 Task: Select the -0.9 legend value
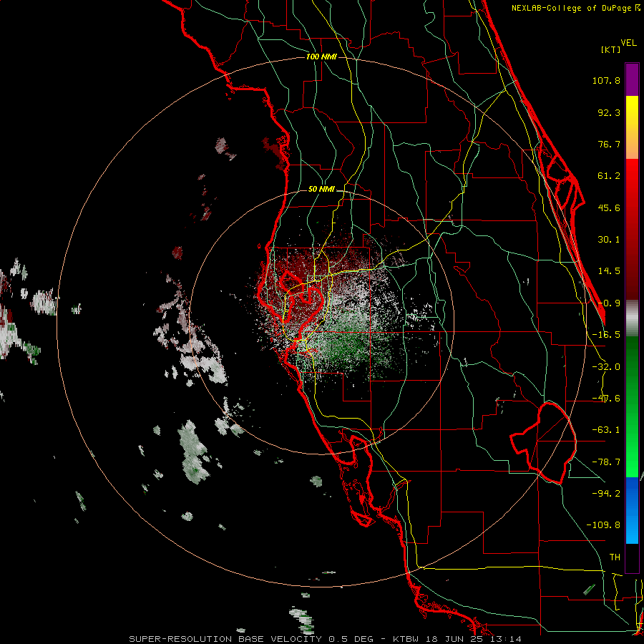609,303
